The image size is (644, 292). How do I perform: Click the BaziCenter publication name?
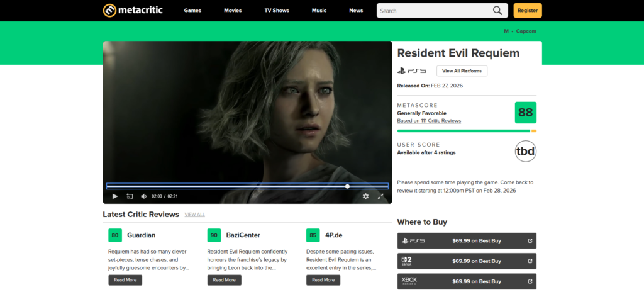point(243,235)
